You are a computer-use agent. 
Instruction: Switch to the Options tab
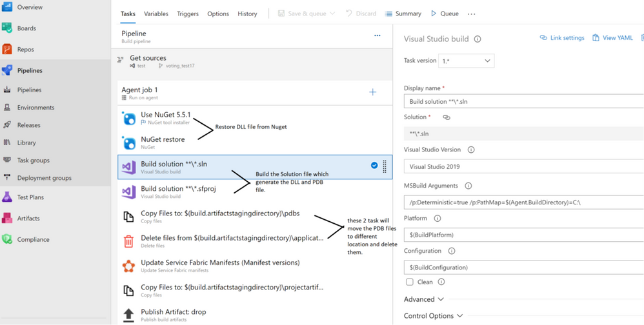click(218, 14)
